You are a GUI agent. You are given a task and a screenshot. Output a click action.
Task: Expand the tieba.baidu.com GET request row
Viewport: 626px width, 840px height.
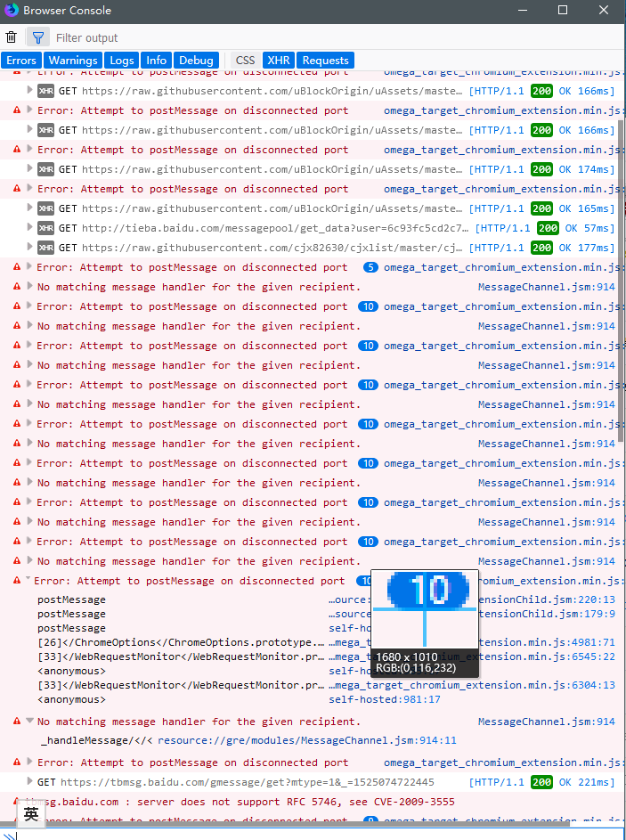[30, 228]
